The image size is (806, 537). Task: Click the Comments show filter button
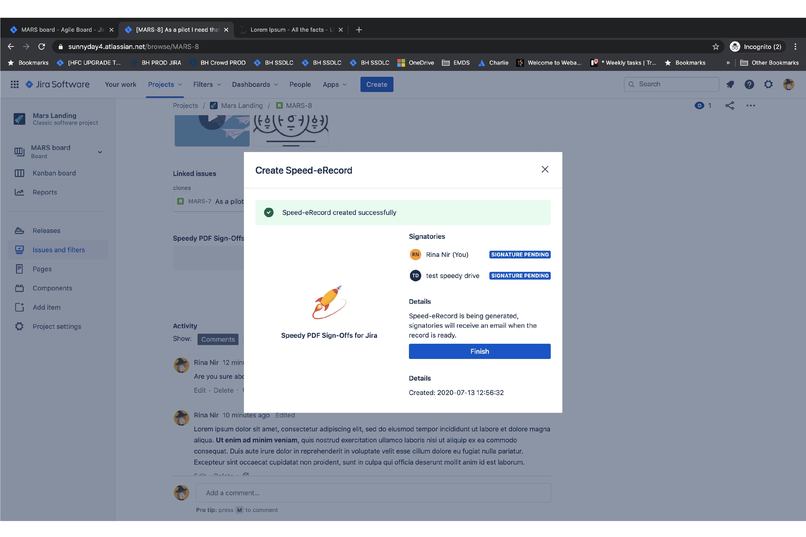click(x=218, y=339)
